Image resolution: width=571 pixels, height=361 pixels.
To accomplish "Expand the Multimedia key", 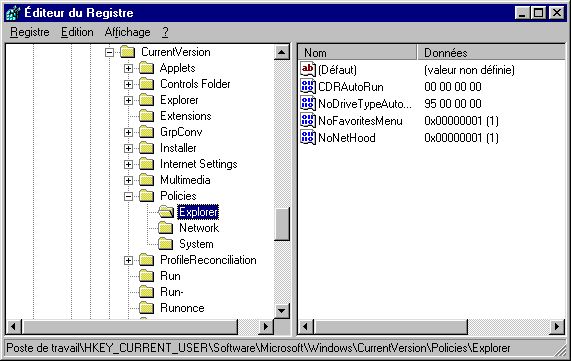I will tap(128, 181).
